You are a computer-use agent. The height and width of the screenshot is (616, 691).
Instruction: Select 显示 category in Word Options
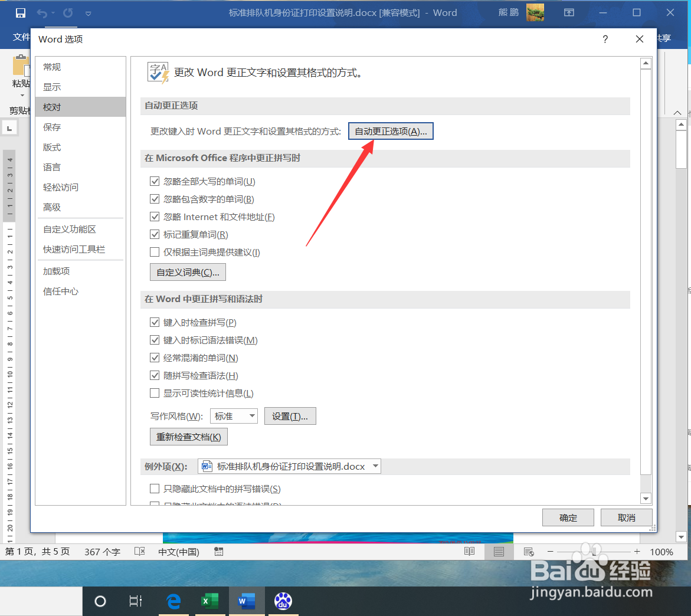pos(81,87)
